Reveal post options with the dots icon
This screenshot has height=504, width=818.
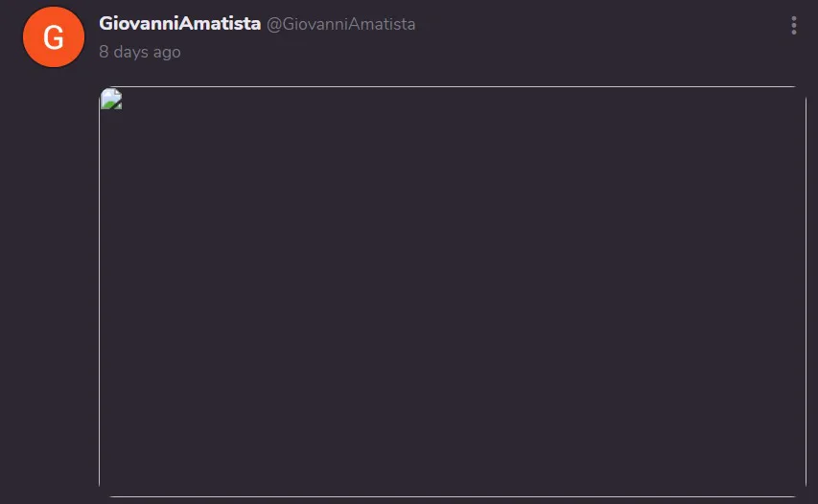click(x=793, y=25)
